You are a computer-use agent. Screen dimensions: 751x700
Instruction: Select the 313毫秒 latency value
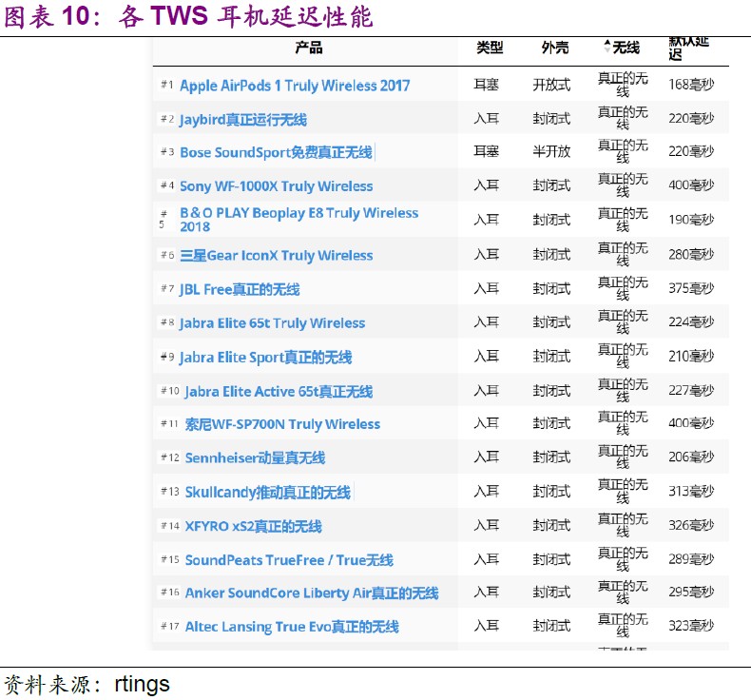tap(691, 491)
